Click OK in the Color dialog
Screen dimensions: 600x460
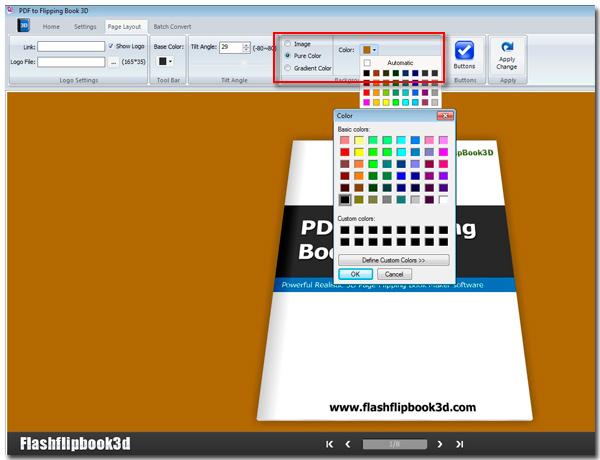click(355, 274)
